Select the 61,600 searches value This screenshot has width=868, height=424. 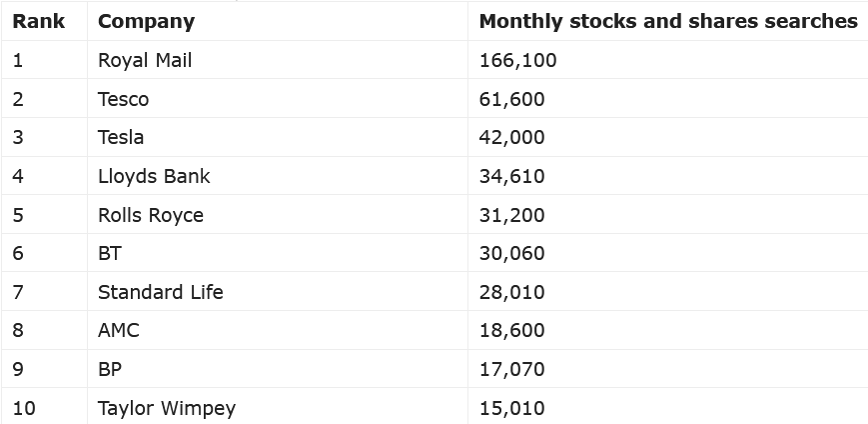pos(511,99)
